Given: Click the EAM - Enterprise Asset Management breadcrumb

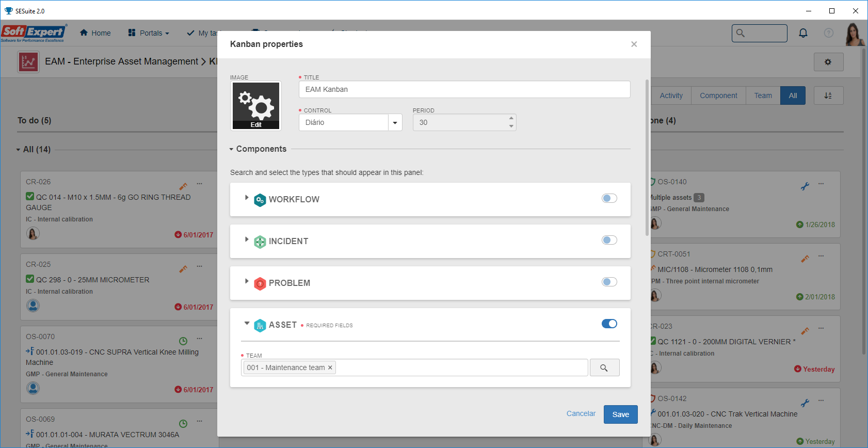Looking at the screenshot, I should (121, 61).
